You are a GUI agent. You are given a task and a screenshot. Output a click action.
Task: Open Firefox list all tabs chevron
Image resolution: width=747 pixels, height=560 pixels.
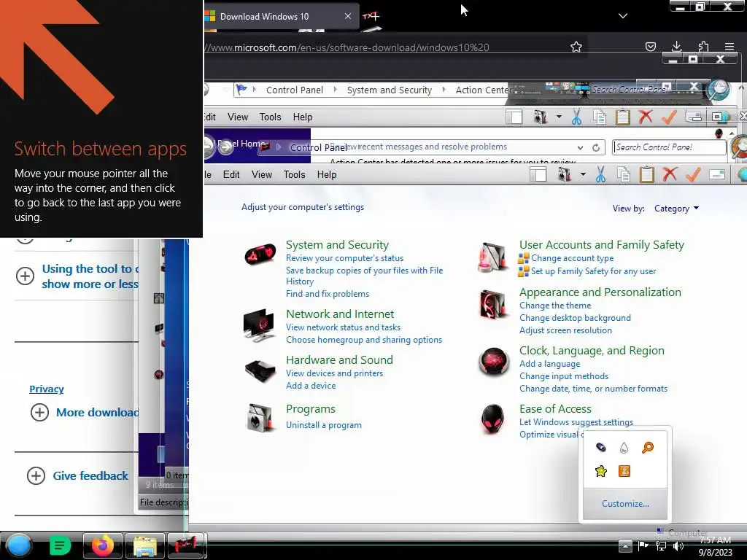click(x=623, y=16)
